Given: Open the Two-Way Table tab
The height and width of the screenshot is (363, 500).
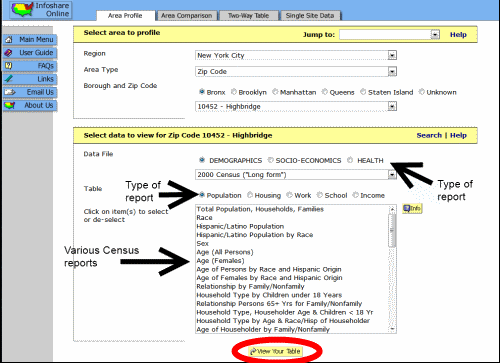Looking at the screenshot, I should click(x=248, y=16).
